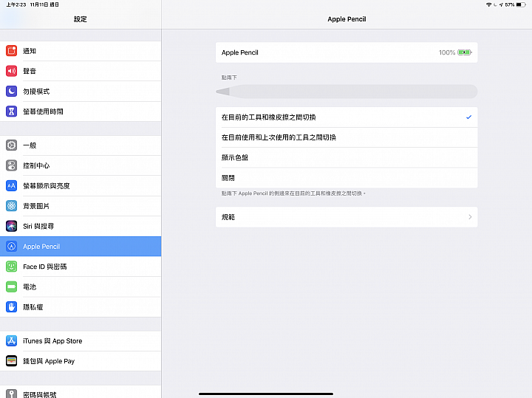
Task: Open the 通知 notifications icon
Action: [x=12, y=51]
